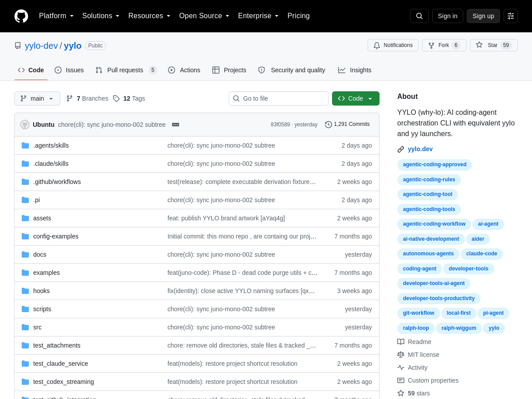Fork the yylo repository

[x=444, y=45]
